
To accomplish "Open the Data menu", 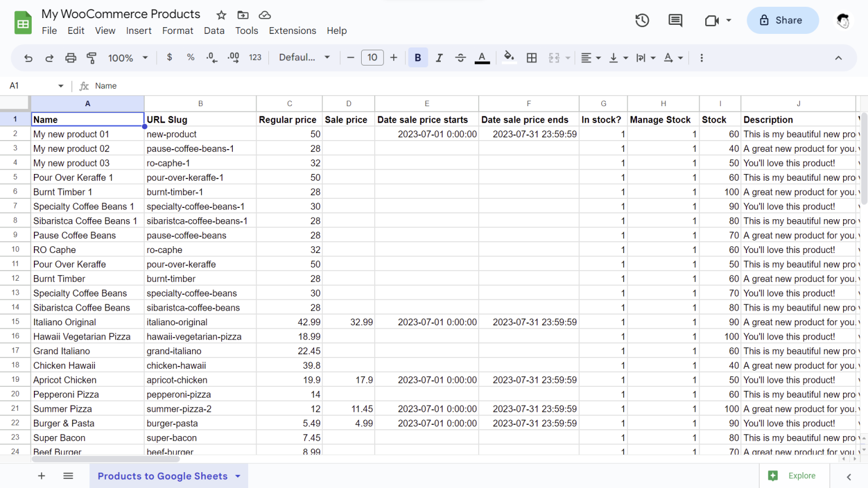I will 214,30.
